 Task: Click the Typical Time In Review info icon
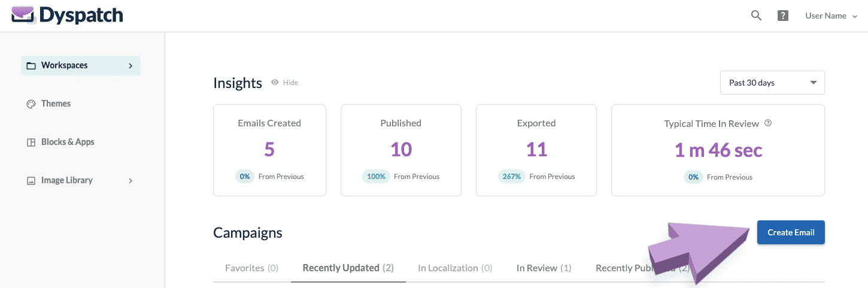point(768,123)
